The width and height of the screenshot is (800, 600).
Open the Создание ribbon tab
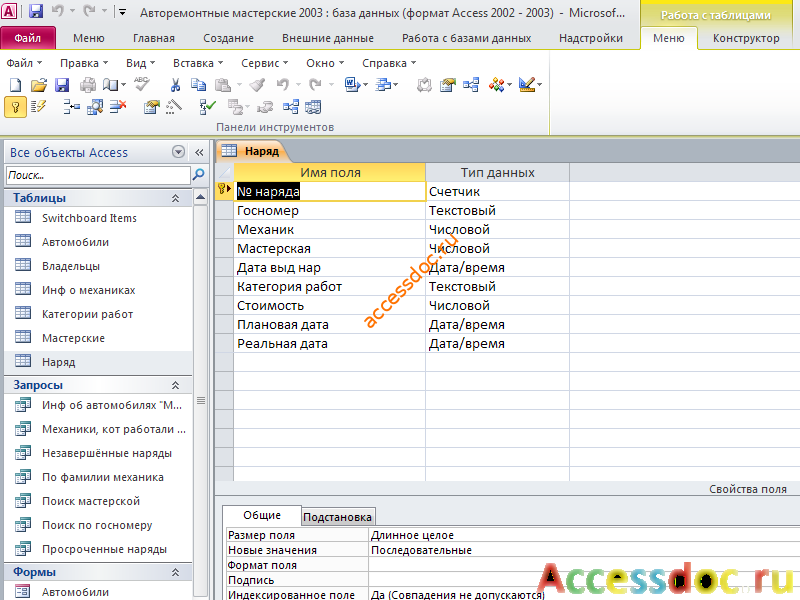tap(228, 38)
